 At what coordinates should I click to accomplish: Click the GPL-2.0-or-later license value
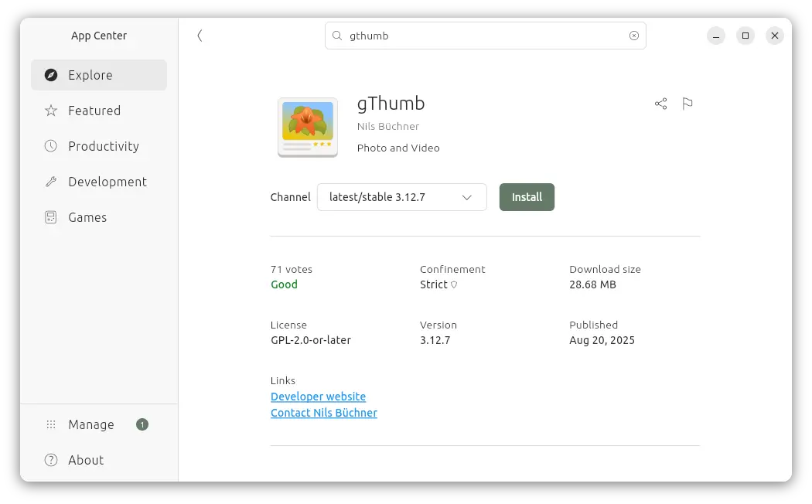pyautogui.click(x=311, y=340)
